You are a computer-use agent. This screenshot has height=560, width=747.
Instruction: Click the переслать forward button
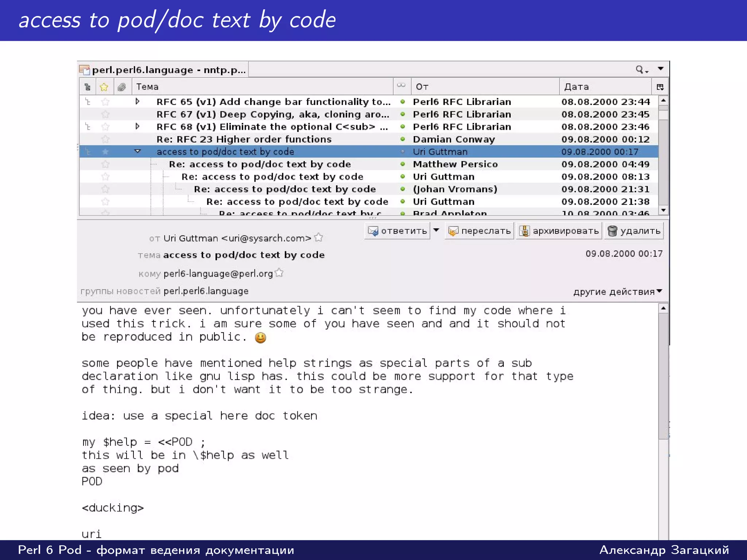(479, 231)
